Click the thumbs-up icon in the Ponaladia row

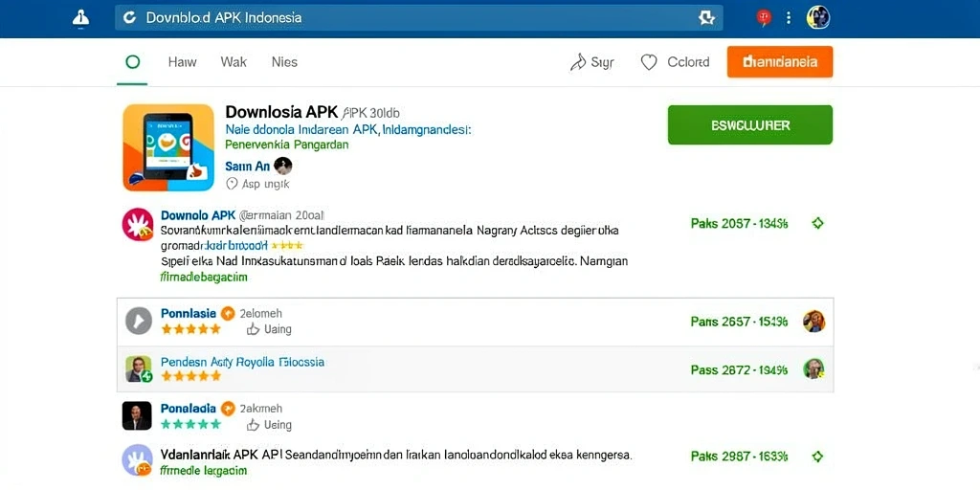click(253, 425)
